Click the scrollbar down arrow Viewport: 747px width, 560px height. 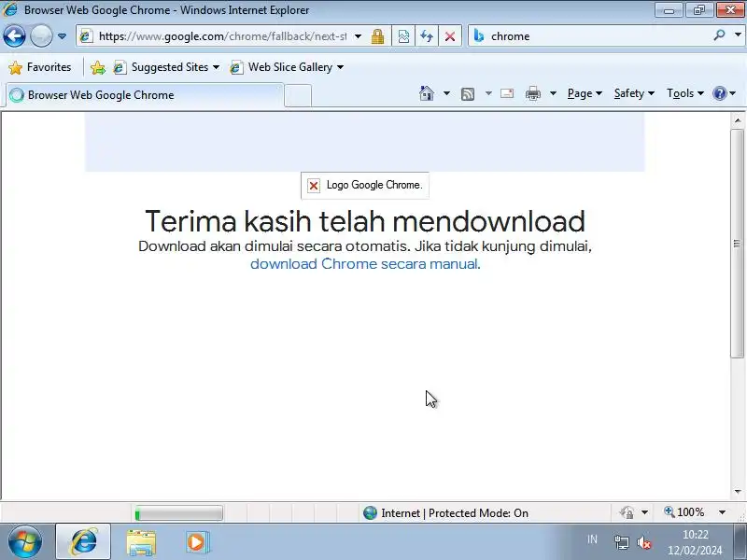coord(738,492)
